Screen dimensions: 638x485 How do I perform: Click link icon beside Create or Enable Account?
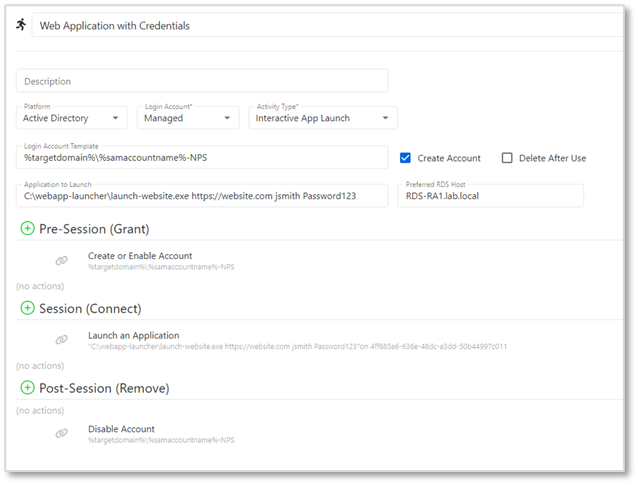[x=61, y=260]
